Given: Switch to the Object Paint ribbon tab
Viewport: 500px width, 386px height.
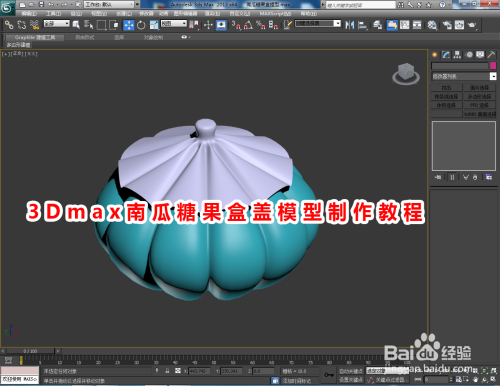Looking at the screenshot, I should (153, 37).
